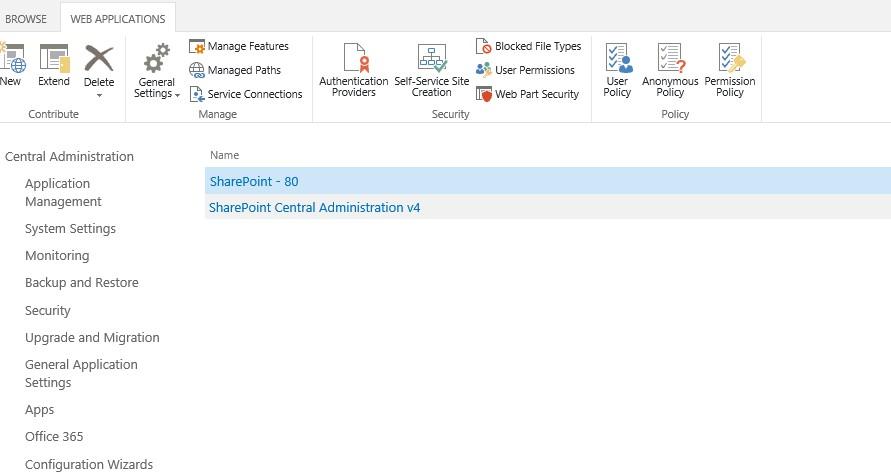Image resolution: width=891 pixels, height=472 pixels.
Task: Open Upgrade and Migration
Action: coord(92,337)
